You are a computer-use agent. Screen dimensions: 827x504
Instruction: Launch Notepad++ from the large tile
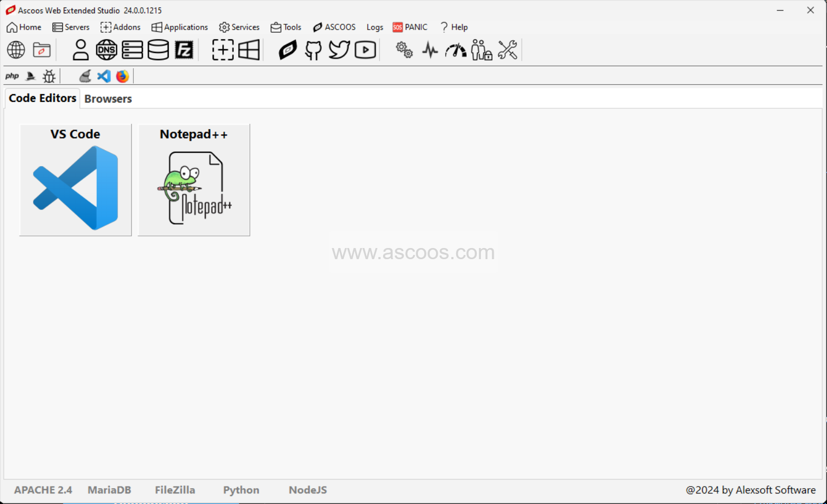[194, 180]
